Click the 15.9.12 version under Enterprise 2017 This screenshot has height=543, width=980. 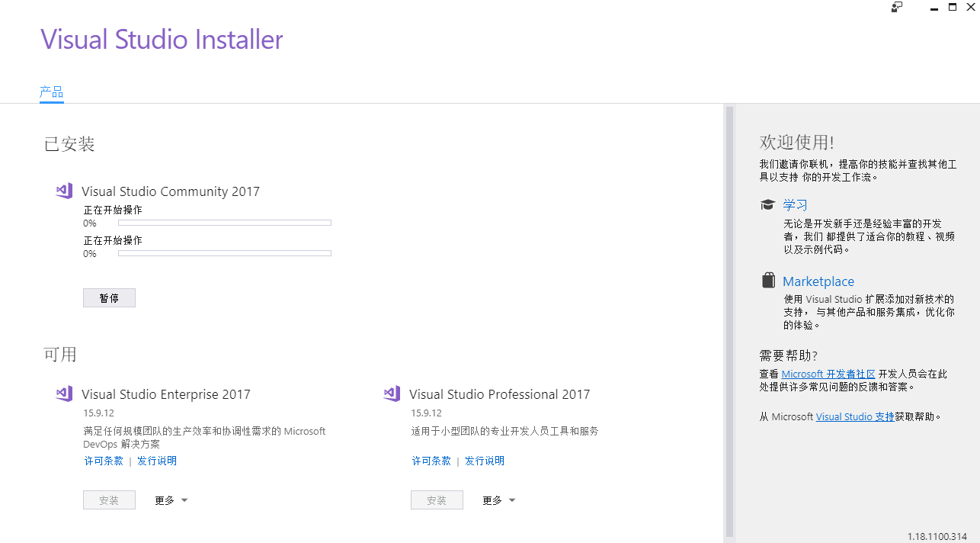(98, 413)
